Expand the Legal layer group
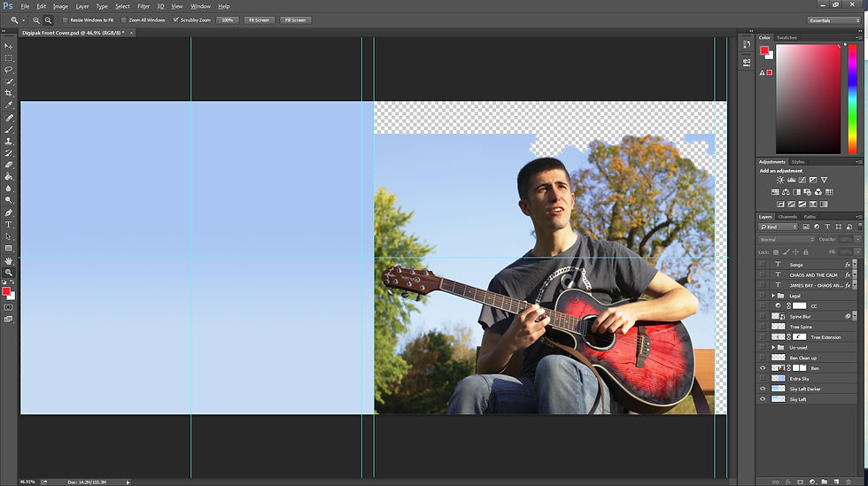 point(773,296)
